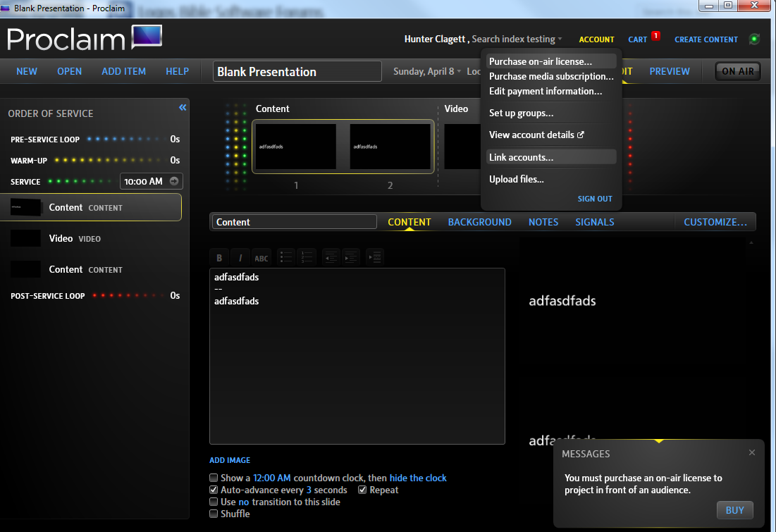The width and height of the screenshot is (776, 532).
Task: Open View account details
Action: click(551, 135)
